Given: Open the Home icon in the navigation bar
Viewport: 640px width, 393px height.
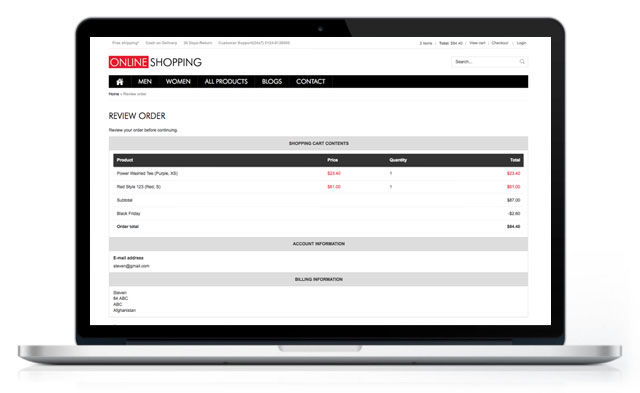Looking at the screenshot, I should click(x=120, y=82).
